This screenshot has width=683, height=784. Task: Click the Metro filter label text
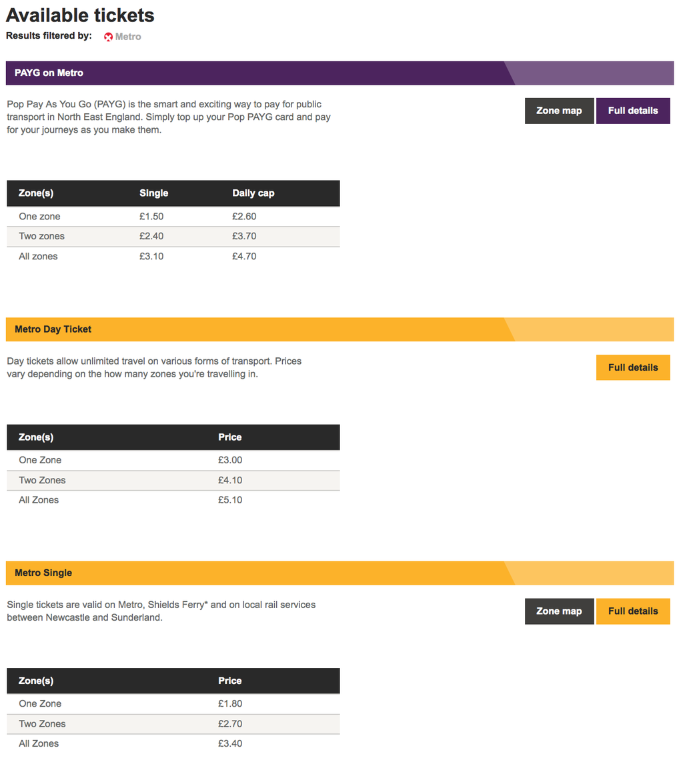coord(128,37)
